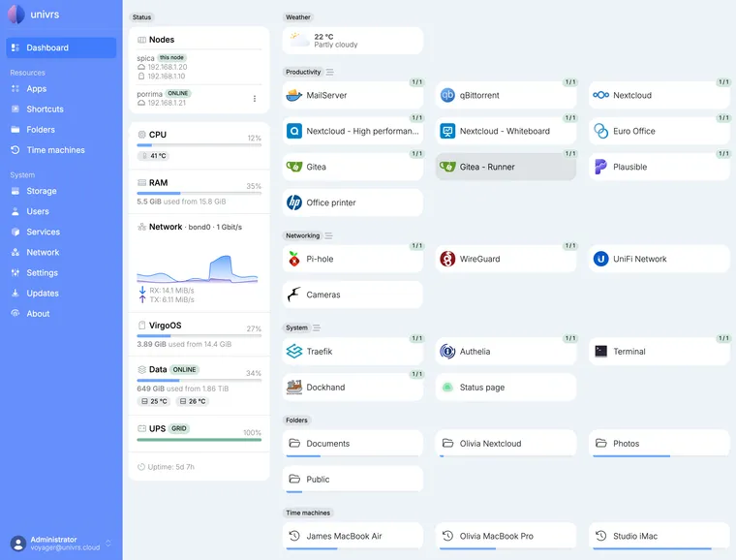Screen dimensions: 736x560
Task: Click the Data disk 26 °C chip
Action: (193, 401)
